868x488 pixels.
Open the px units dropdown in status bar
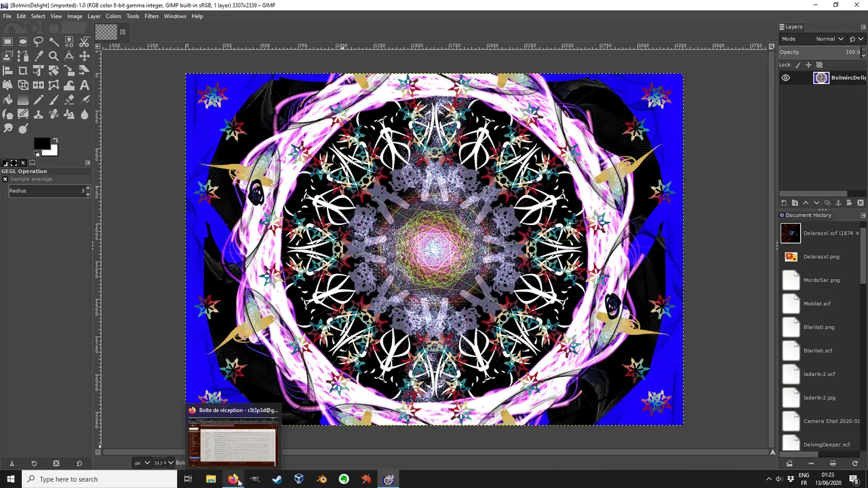pyautogui.click(x=142, y=463)
